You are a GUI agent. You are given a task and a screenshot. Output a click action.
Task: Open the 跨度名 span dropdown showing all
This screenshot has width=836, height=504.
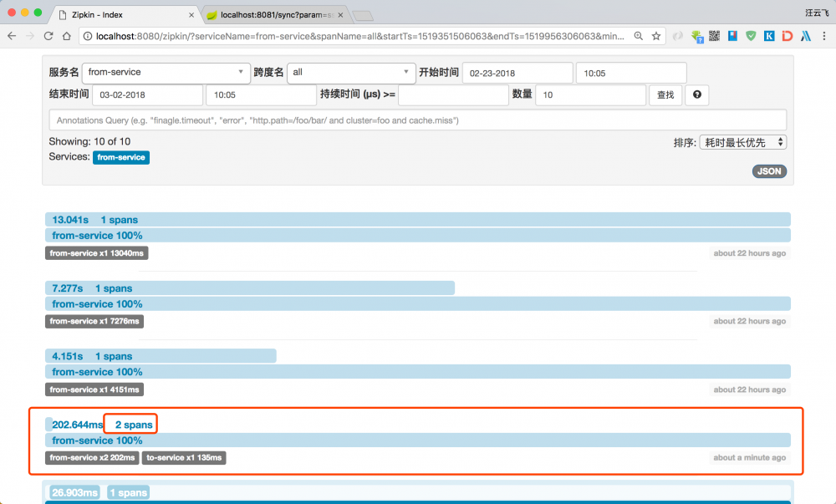351,73
